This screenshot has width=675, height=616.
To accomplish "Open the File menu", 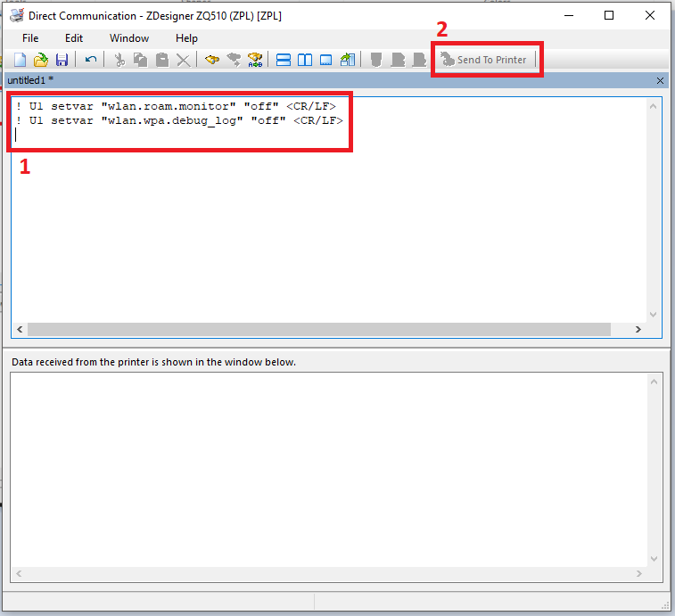I will pyautogui.click(x=30, y=37).
